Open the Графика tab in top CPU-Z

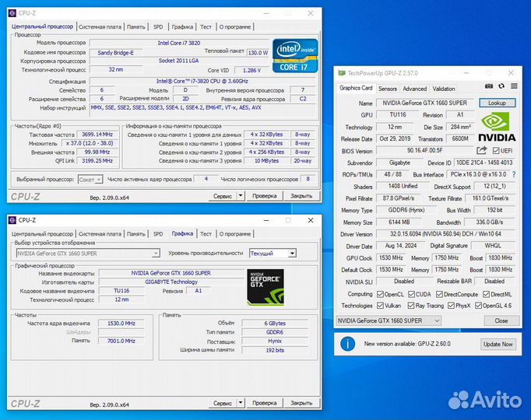(x=182, y=26)
